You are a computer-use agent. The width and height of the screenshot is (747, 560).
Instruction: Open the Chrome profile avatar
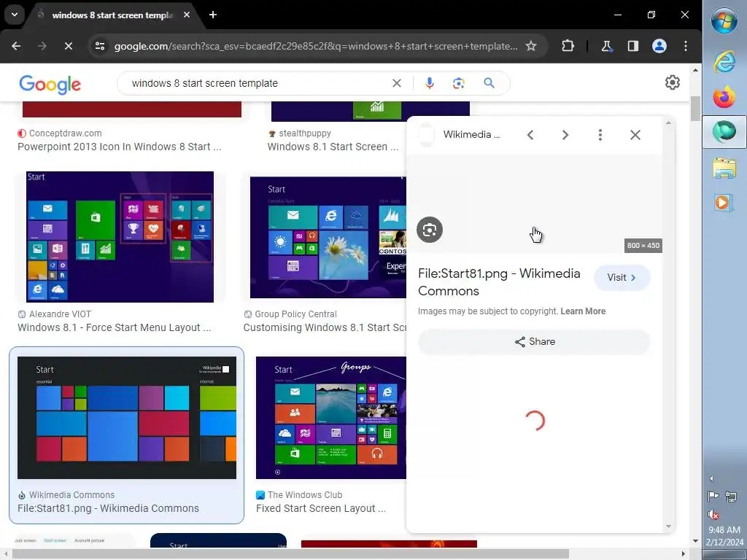659,46
